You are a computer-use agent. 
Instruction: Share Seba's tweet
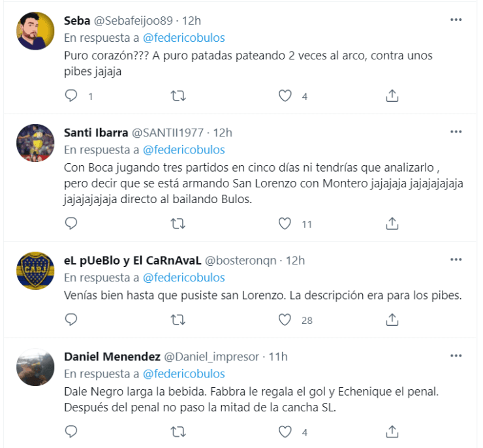pyautogui.click(x=392, y=96)
